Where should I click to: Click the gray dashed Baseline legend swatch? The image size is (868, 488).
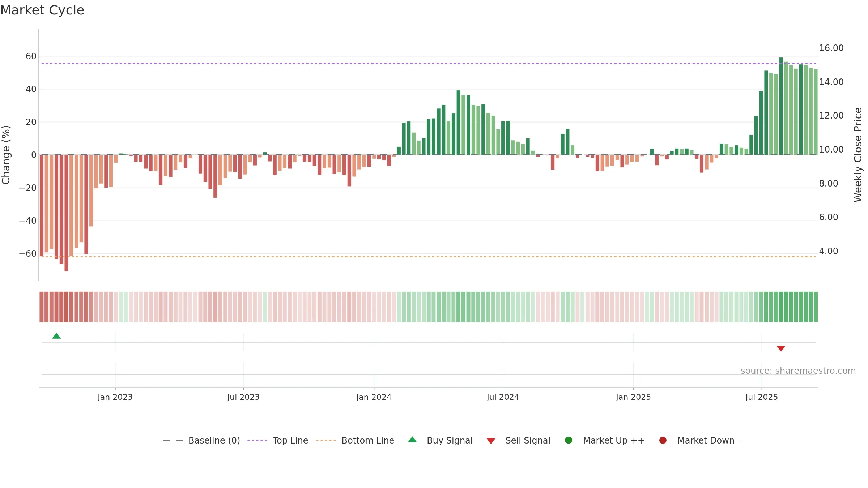pyautogui.click(x=173, y=440)
